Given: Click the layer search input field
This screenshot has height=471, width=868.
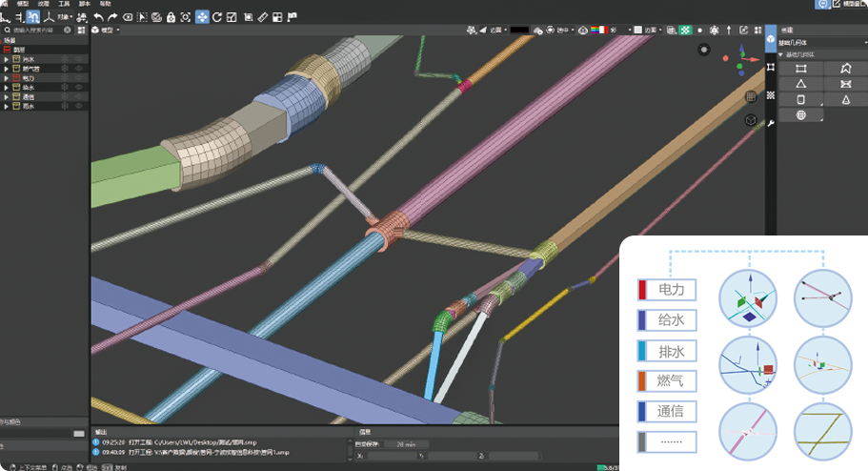Looking at the screenshot, I should (x=34, y=31).
